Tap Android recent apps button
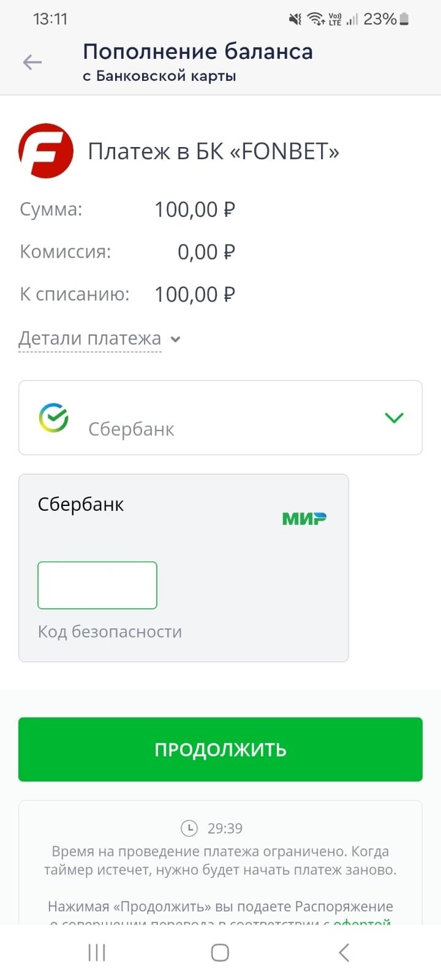 [x=97, y=952]
